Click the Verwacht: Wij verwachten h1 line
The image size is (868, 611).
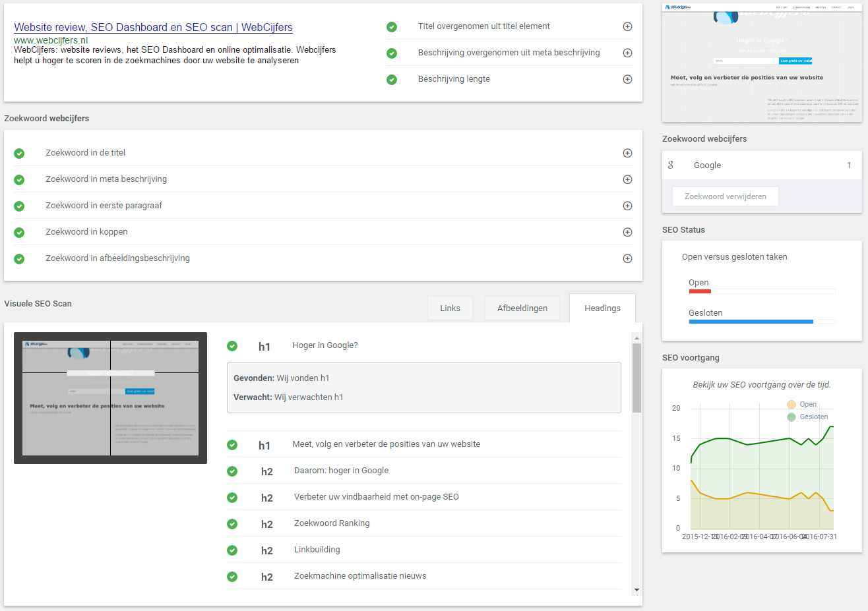tap(288, 397)
